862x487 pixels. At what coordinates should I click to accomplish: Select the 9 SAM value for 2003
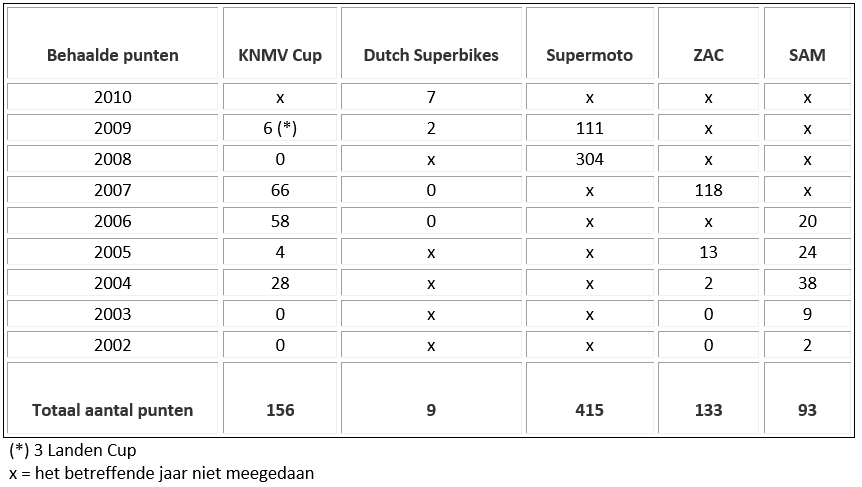pos(807,314)
